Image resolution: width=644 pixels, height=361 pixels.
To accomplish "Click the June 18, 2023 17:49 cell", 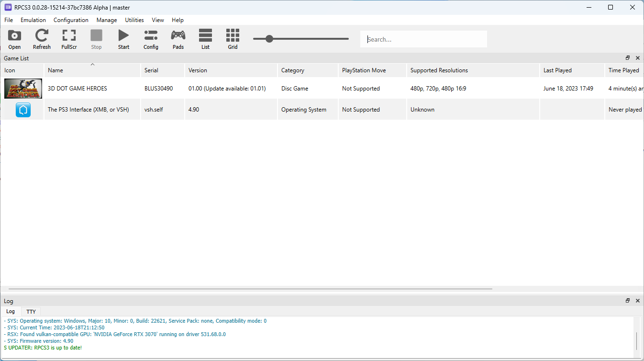I will (568, 89).
